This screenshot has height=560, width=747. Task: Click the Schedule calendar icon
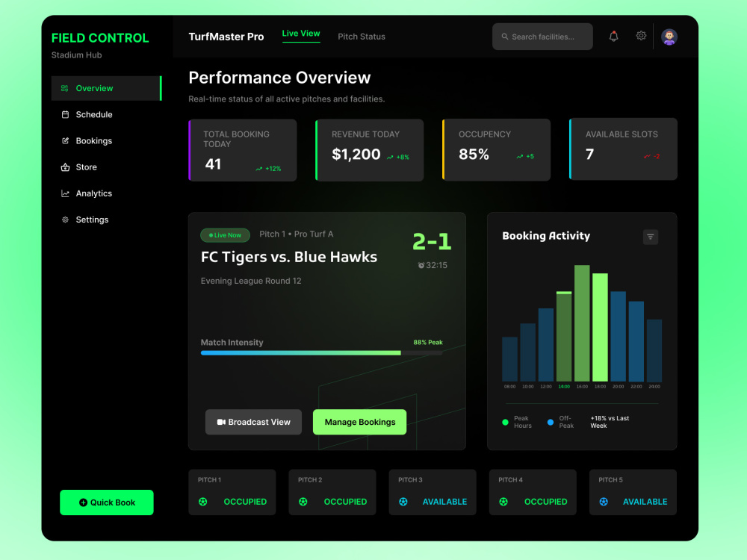pyautogui.click(x=65, y=114)
